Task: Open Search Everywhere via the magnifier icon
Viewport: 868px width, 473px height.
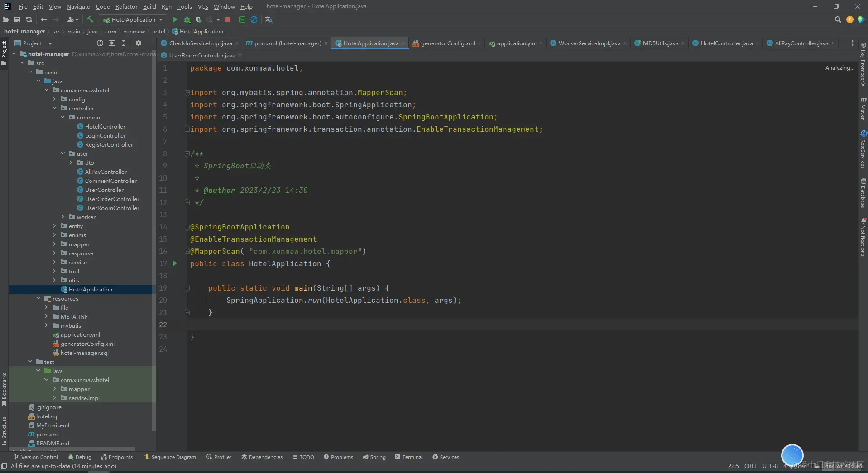Action: click(x=838, y=19)
